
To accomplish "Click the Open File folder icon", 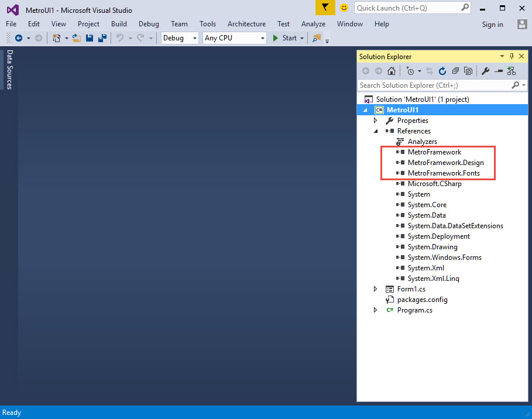I will (76, 38).
